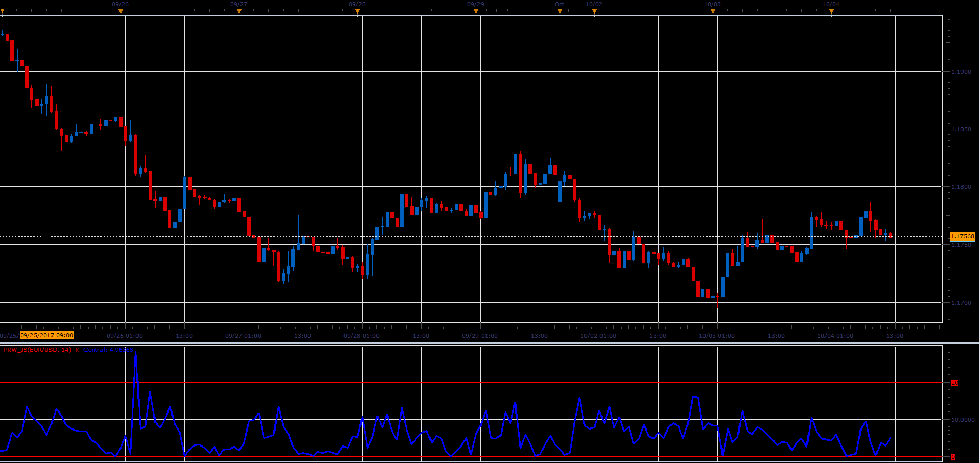The width and height of the screenshot is (980, 463).
Task: Select the FRW_JS(EUR/USD, 14) indicator label
Action: click(38, 350)
